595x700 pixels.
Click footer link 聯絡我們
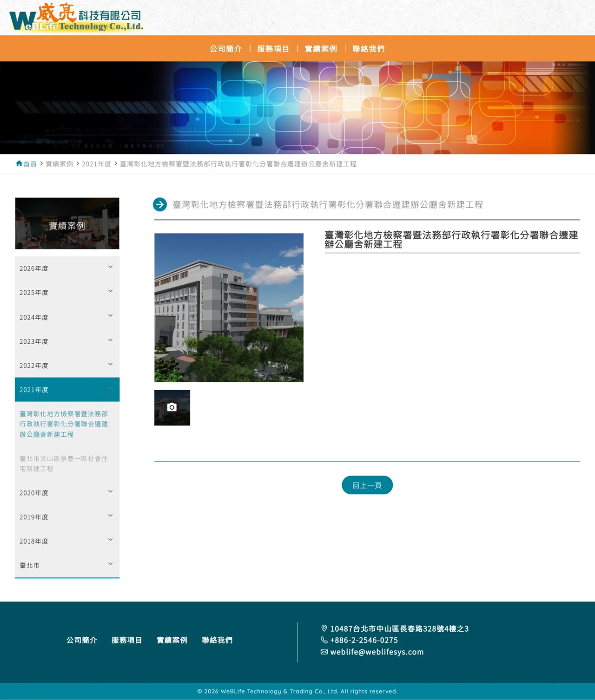217,640
